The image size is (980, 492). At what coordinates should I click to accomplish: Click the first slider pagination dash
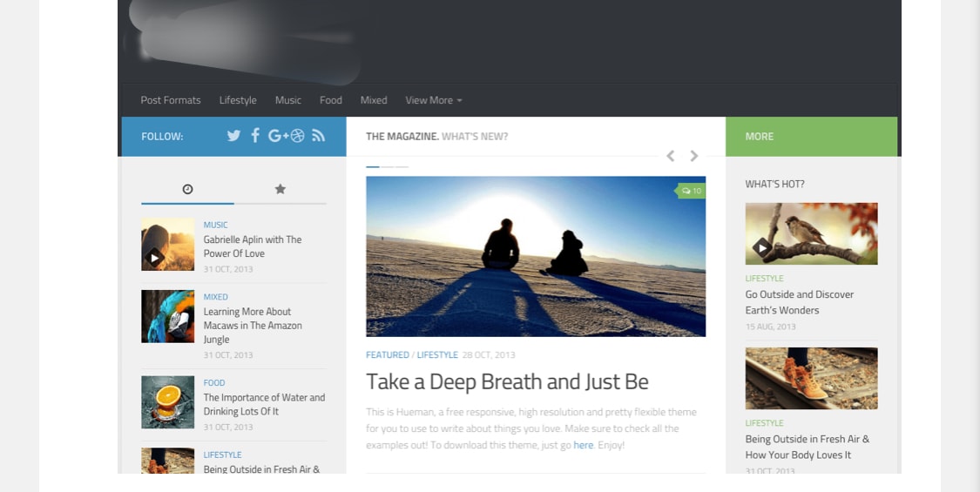click(x=373, y=167)
